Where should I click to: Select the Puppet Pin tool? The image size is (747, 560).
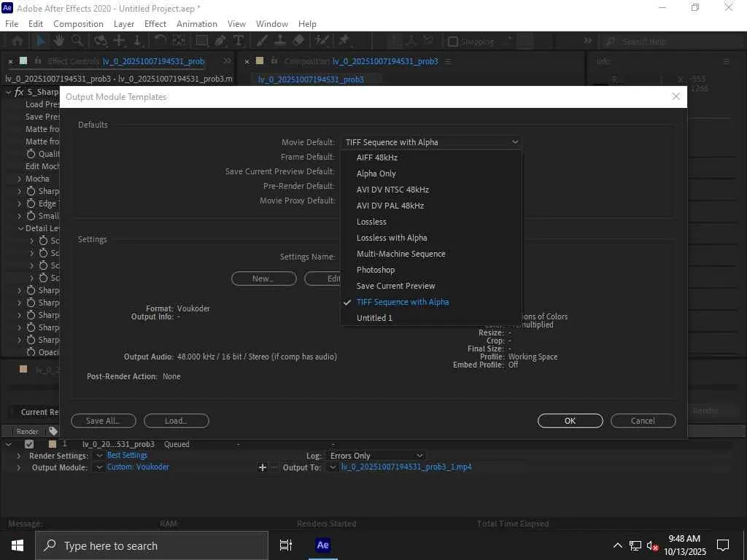pos(344,42)
